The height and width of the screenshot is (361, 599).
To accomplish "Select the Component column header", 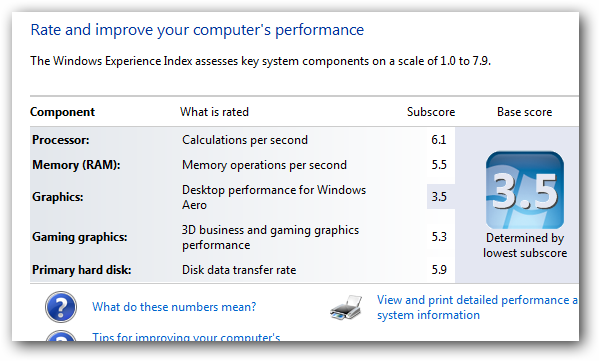I will pyautogui.click(x=62, y=112).
